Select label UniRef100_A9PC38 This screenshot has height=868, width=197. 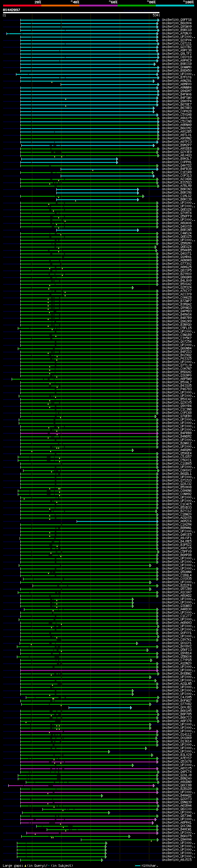(177, 50)
